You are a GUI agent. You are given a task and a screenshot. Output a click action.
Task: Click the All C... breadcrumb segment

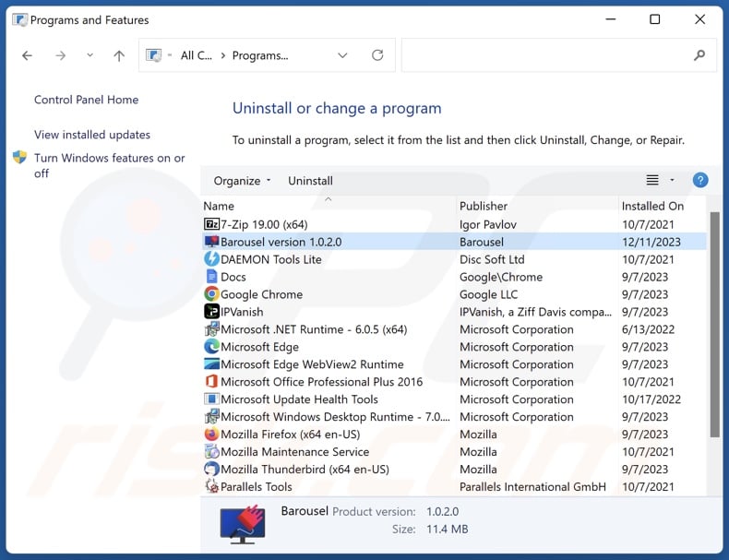tap(197, 55)
